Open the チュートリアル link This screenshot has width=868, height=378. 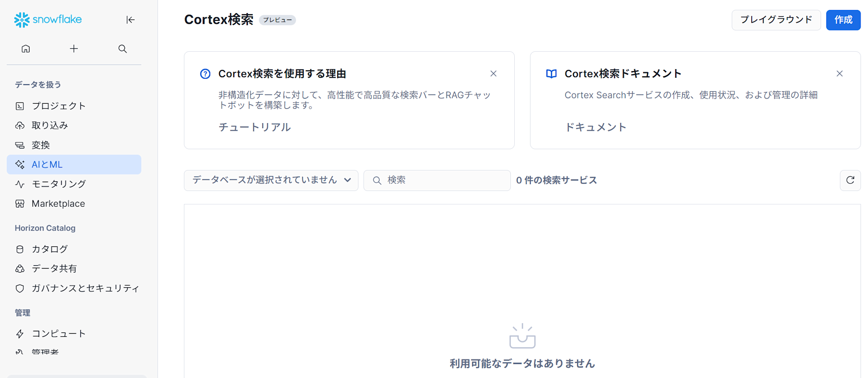pyautogui.click(x=255, y=127)
